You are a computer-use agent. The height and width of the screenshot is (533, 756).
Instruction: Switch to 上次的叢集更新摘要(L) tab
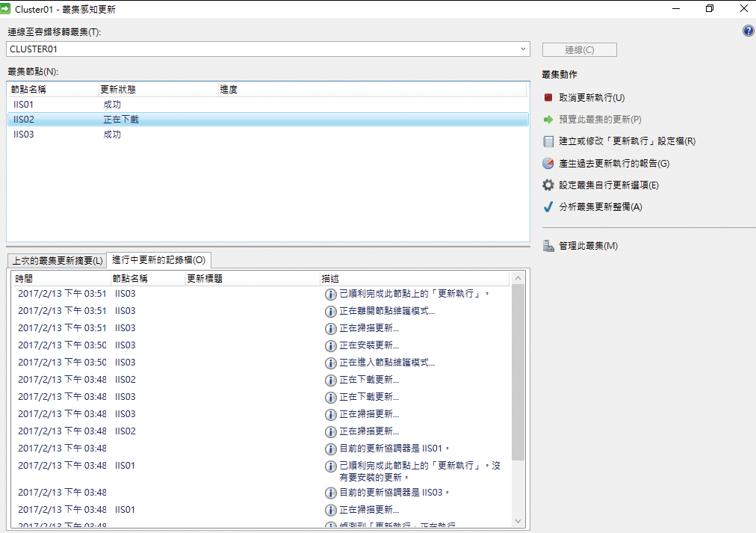(x=58, y=260)
